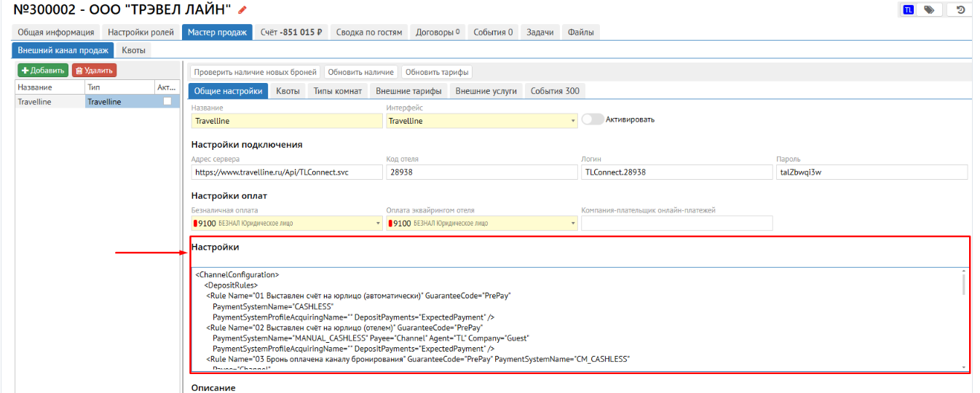Open the history clock icon
Screen dimensions: 980x393
pyautogui.click(x=960, y=9)
